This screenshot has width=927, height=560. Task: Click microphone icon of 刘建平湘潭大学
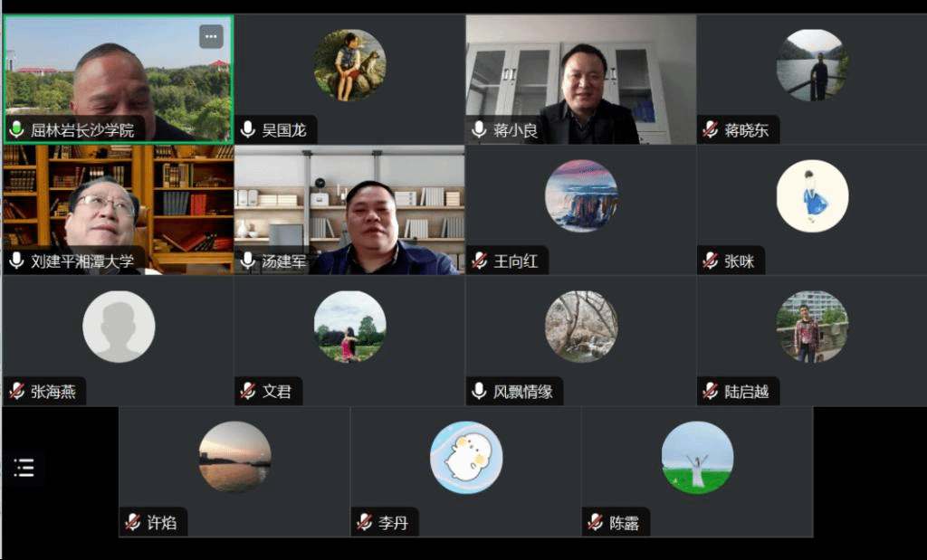pos(16,261)
